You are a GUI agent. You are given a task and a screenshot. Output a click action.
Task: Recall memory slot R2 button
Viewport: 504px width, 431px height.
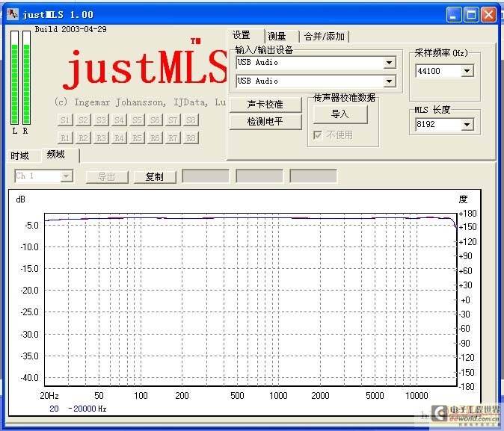(x=83, y=138)
